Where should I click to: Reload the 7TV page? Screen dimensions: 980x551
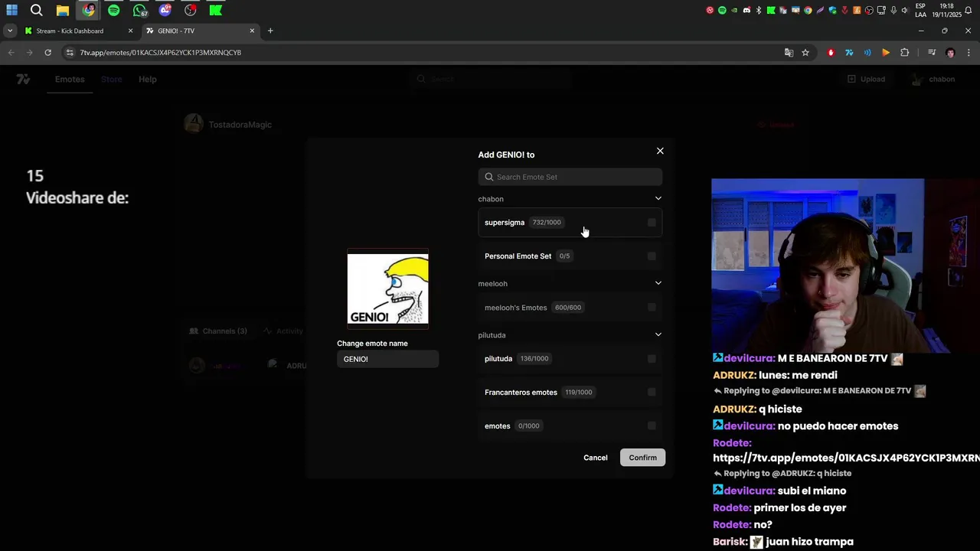(x=47, y=52)
